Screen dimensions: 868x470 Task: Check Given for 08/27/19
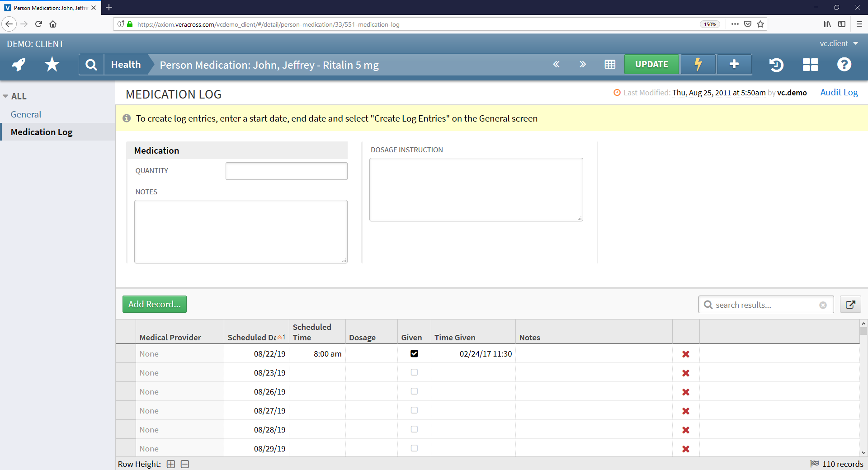[x=414, y=410]
